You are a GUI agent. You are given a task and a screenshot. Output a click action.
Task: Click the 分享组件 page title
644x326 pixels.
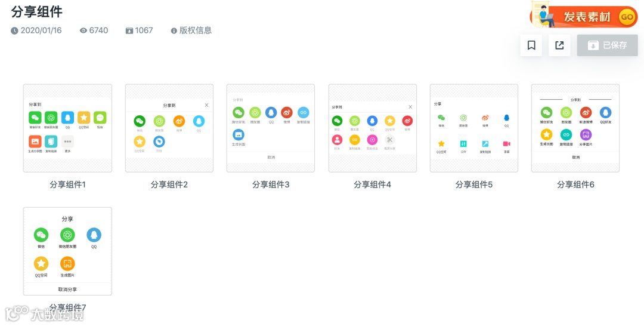(37, 11)
